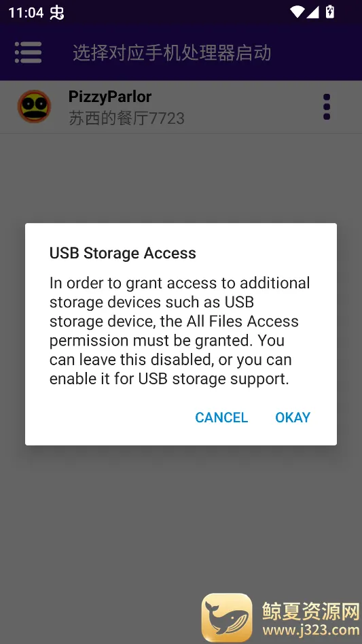362x644 pixels.
Task: Tap the battery charging icon
Action: [330, 12]
